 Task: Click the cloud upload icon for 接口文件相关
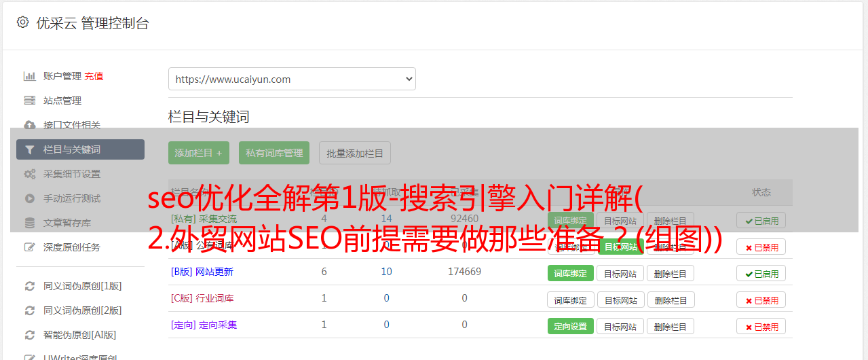29,125
